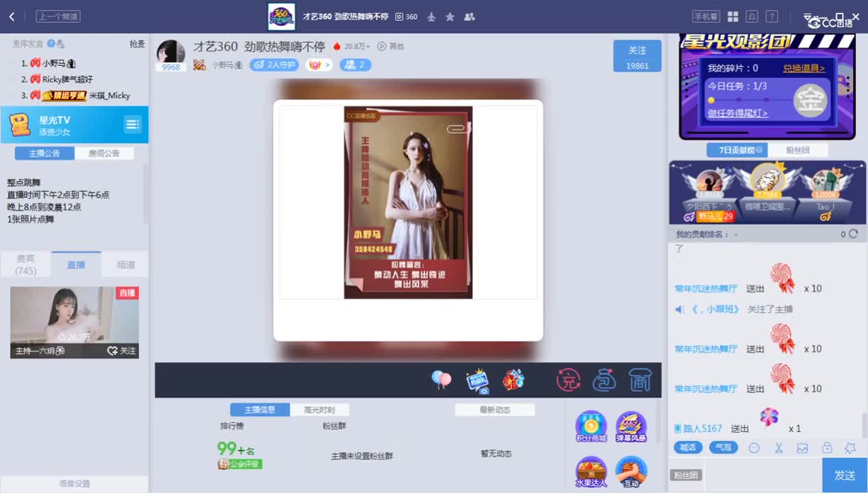
Task: Open the members icon next to the star
Action: [469, 16]
